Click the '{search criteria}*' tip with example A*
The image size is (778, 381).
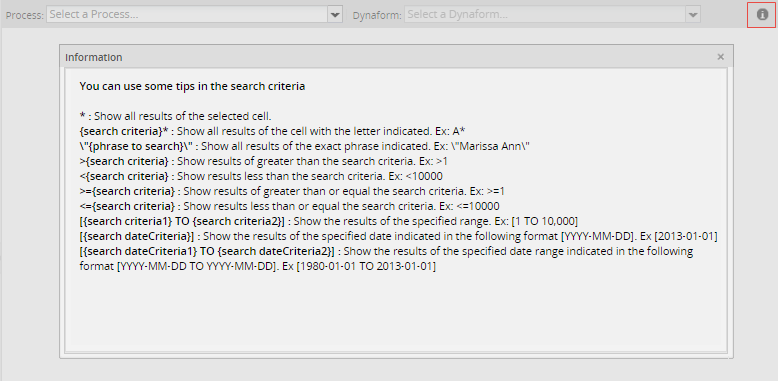pyautogui.click(x=272, y=131)
